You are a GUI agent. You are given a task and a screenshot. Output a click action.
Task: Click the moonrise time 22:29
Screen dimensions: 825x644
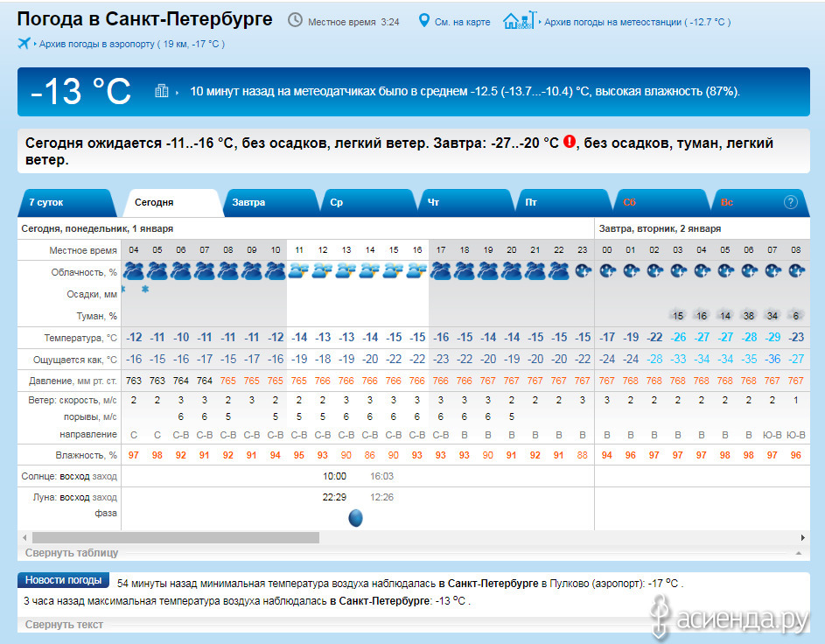tap(334, 497)
